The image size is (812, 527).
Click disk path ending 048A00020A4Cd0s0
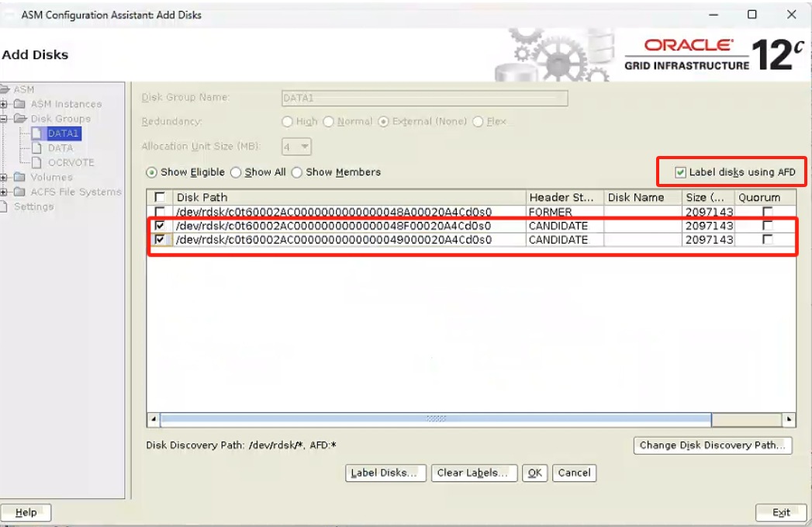pos(333,212)
